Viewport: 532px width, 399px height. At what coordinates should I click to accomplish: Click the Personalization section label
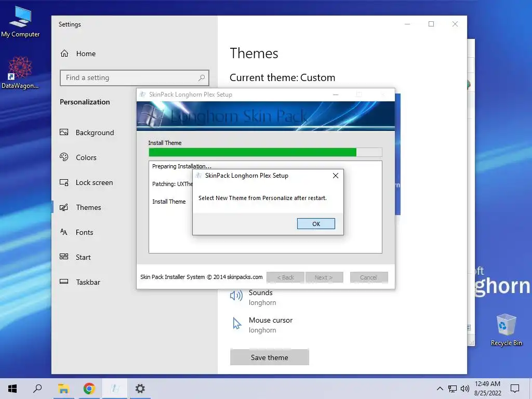click(x=85, y=102)
